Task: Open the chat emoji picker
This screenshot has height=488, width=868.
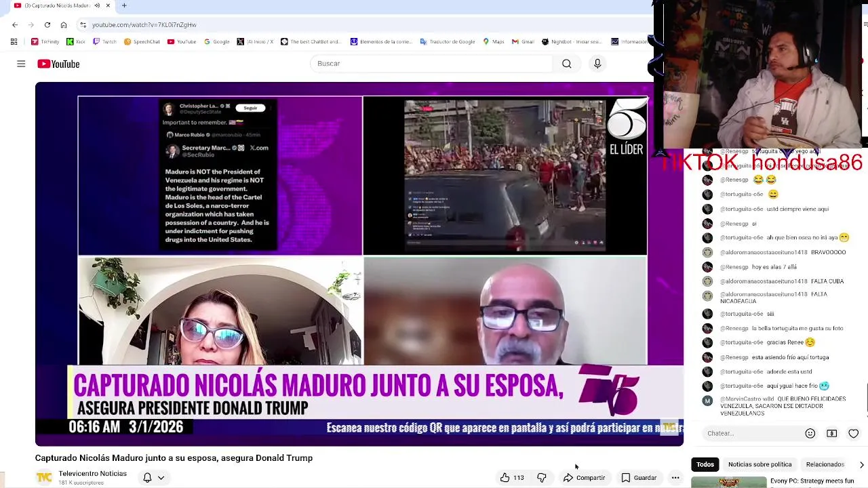Action: 810,433
